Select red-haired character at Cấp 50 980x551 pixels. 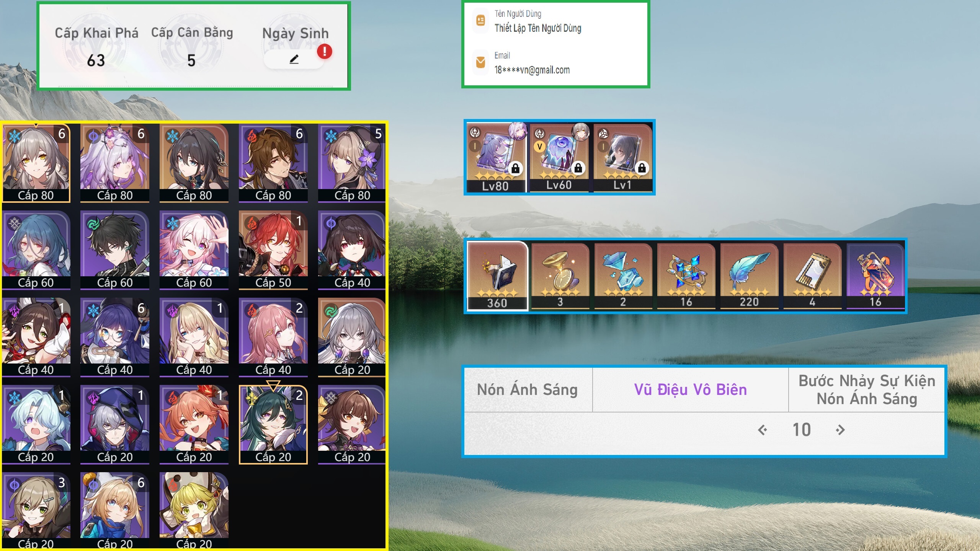point(273,249)
